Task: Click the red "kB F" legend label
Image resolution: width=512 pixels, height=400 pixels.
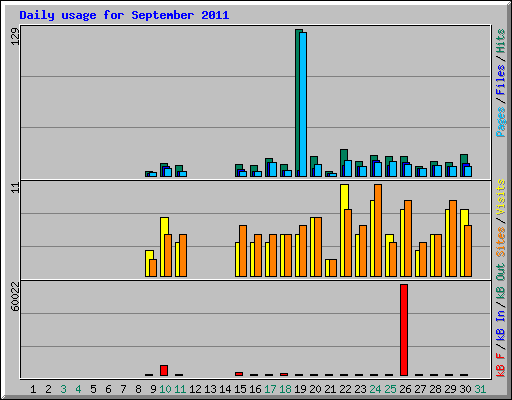Action: pyautogui.click(x=500, y=365)
